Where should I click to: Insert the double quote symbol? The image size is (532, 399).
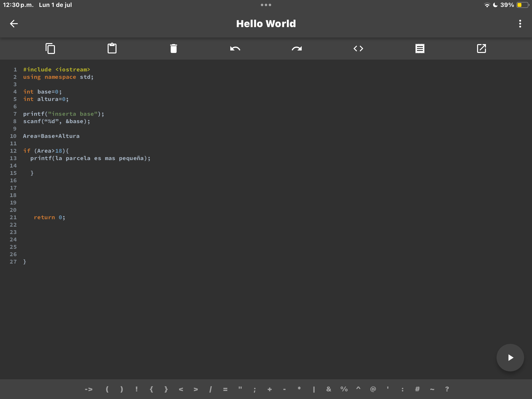(x=240, y=389)
